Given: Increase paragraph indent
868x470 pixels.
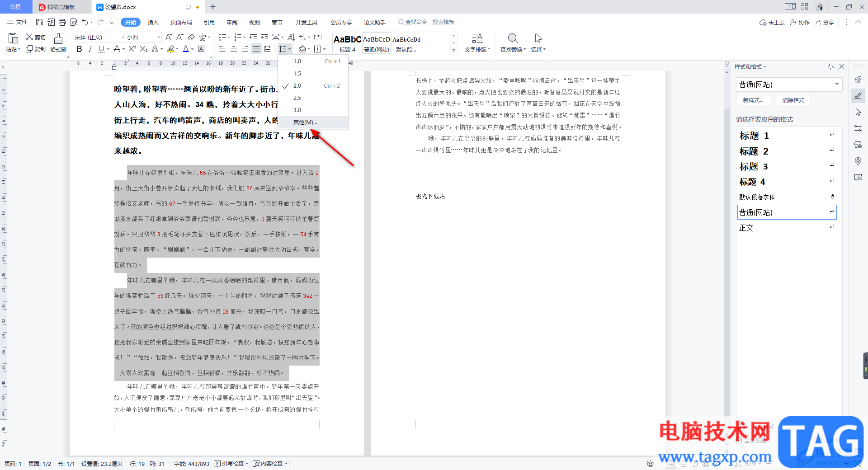Looking at the screenshot, I should click(264, 37).
